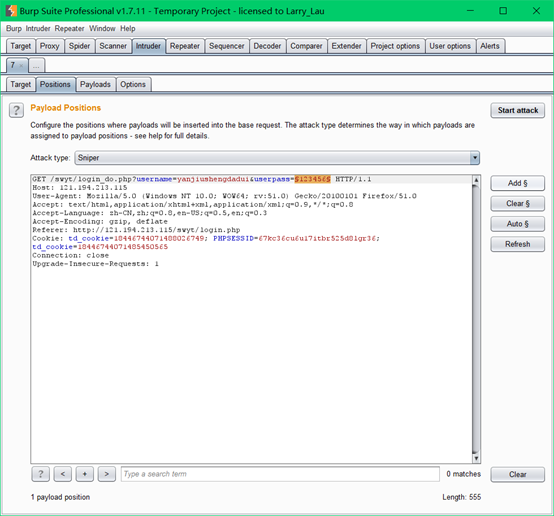Open the Help menu

pyautogui.click(x=128, y=29)
